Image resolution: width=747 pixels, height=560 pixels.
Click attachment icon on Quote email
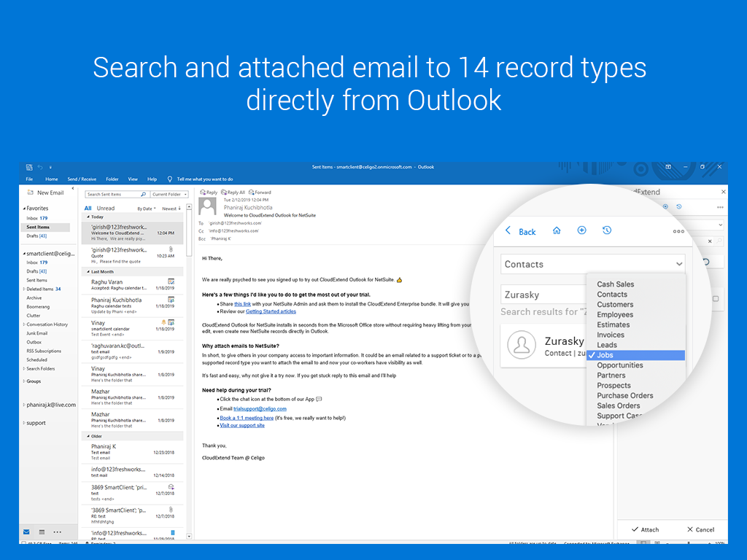point(171,249)
